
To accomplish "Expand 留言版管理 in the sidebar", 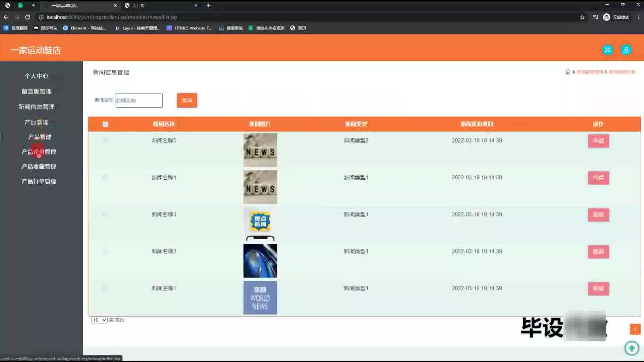I will pyautogui.click(x=37, y=92).
